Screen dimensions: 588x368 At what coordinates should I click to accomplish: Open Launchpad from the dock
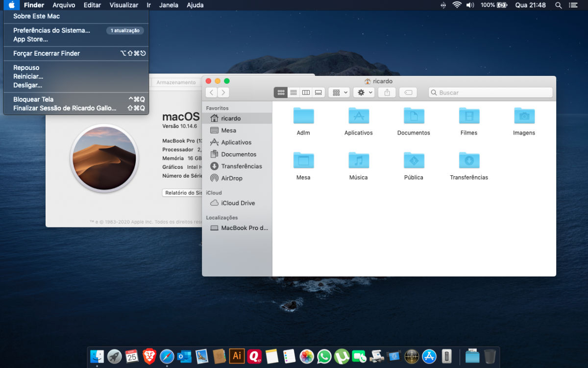[x=114, y=356]
